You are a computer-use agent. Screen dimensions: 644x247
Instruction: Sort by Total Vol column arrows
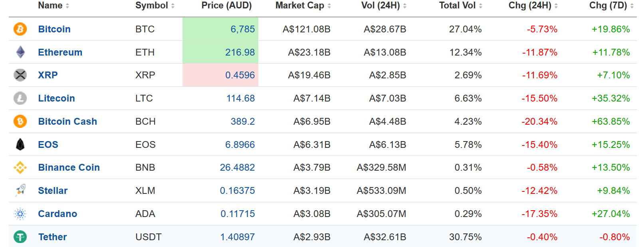click(481, 6)
